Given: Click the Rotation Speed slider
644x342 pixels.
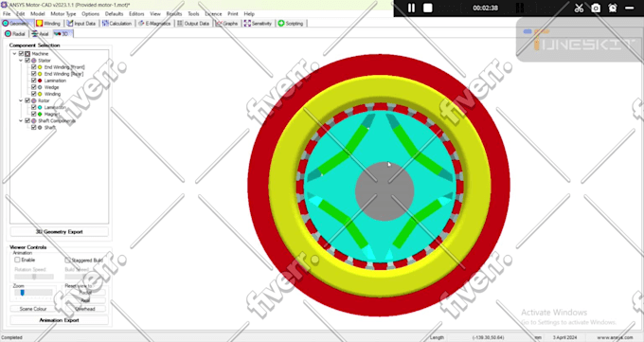Looking at the screenshot, I should [x=34, y=277].
